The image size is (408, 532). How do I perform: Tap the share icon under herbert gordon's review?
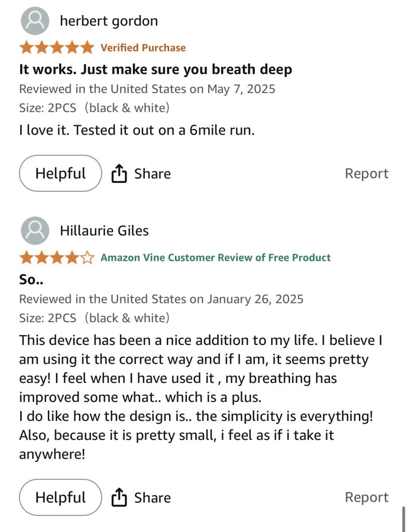coord(119,174)
